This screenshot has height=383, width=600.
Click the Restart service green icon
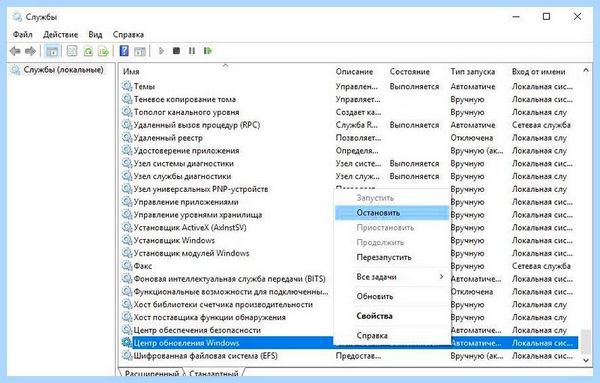point(208,51)
